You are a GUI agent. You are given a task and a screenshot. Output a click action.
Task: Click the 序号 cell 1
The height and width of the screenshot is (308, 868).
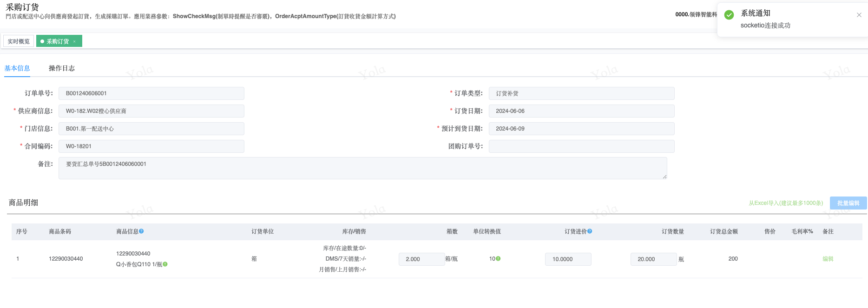pyautogui.click(x=18, y=259)
